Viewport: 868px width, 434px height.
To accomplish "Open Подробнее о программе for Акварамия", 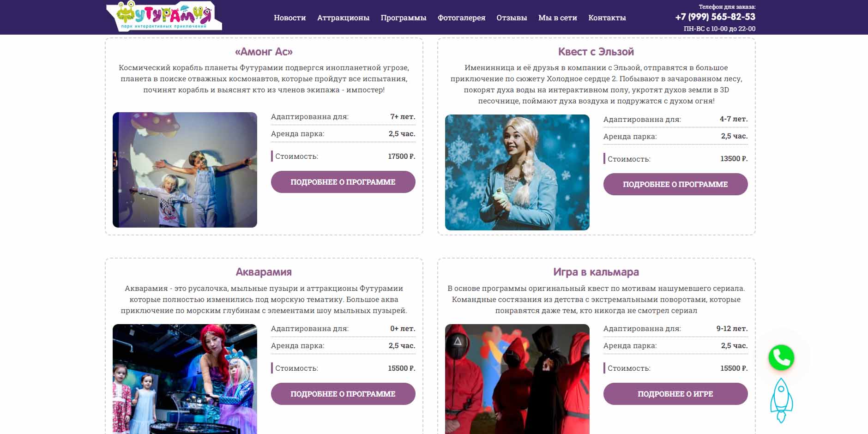I will pyautogui.click(x=343, y=394).
